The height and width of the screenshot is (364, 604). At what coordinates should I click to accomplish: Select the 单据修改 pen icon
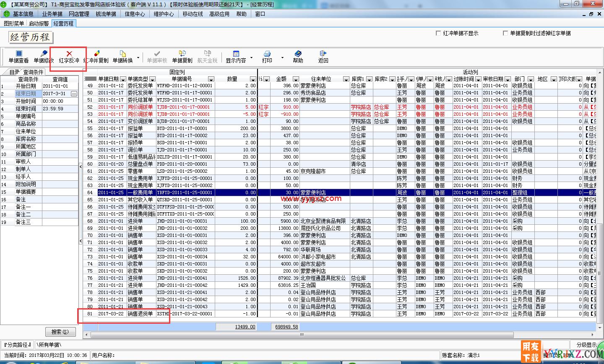tap(44, 54)
